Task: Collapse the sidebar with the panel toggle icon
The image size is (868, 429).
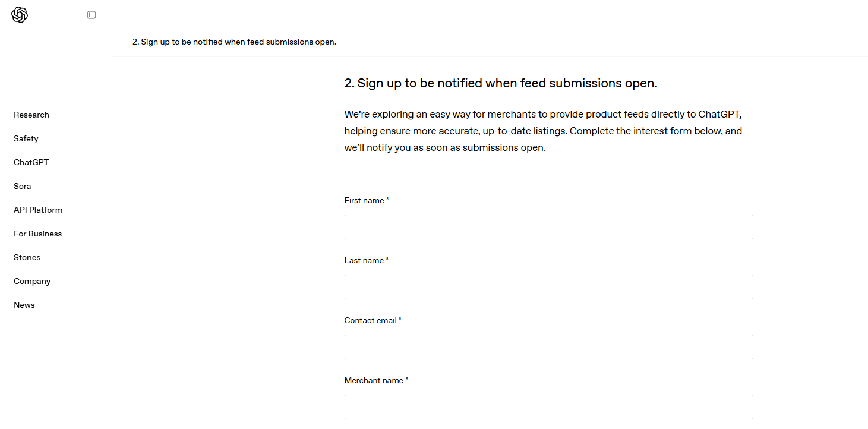Action: (91, 15)
